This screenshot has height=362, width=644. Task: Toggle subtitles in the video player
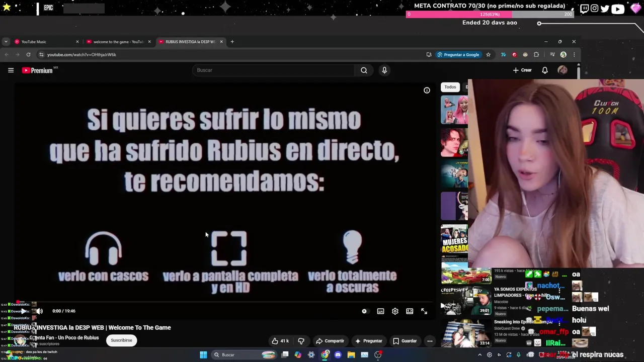380,311
